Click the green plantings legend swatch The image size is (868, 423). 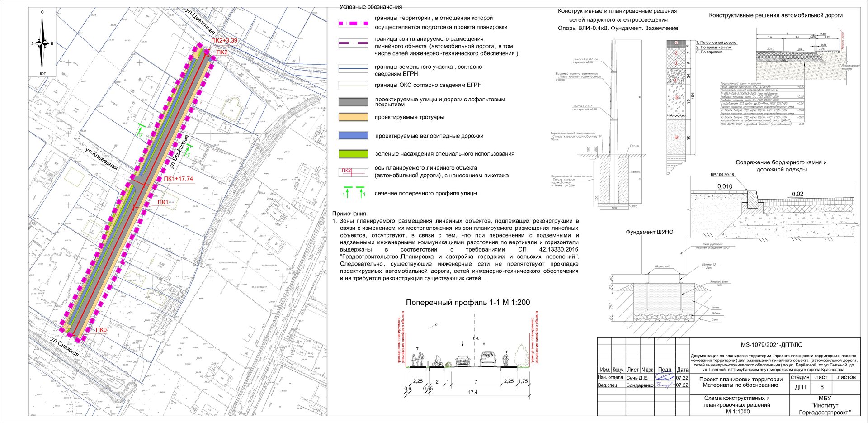(353, 154)
